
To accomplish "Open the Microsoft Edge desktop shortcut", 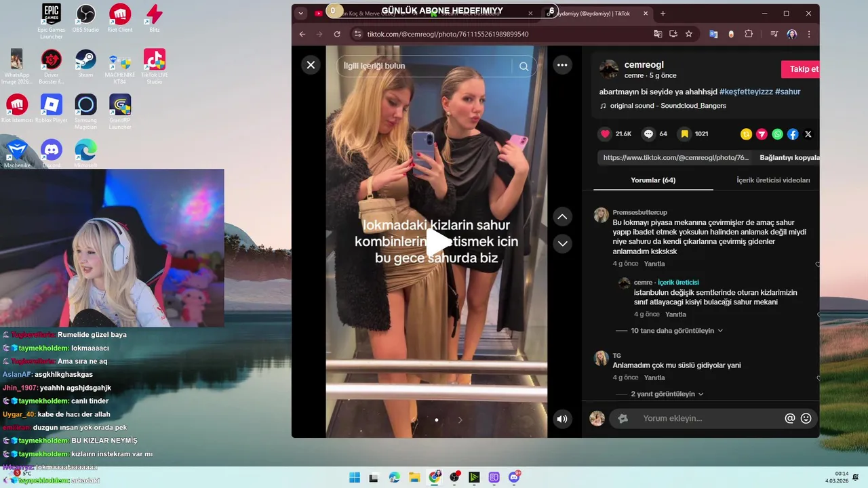I will [x=85, y=153].
